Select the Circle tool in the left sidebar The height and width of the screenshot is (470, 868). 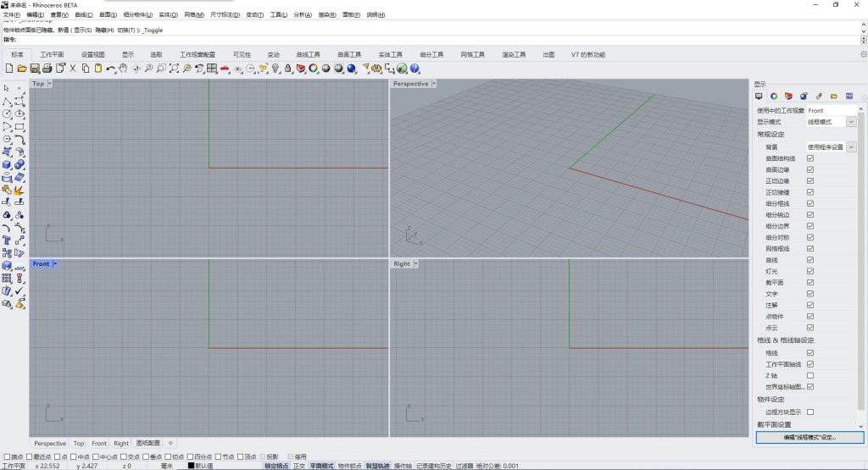(7, 114)
